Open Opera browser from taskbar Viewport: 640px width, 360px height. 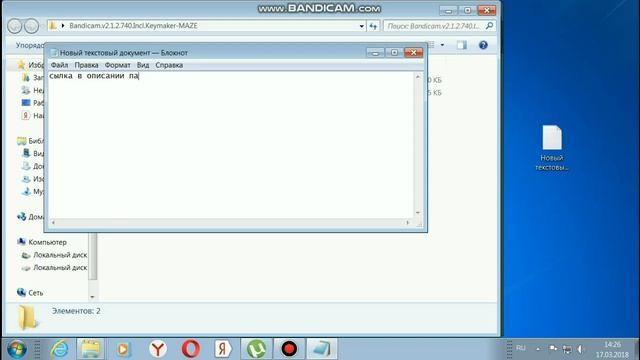pos(190,349)
